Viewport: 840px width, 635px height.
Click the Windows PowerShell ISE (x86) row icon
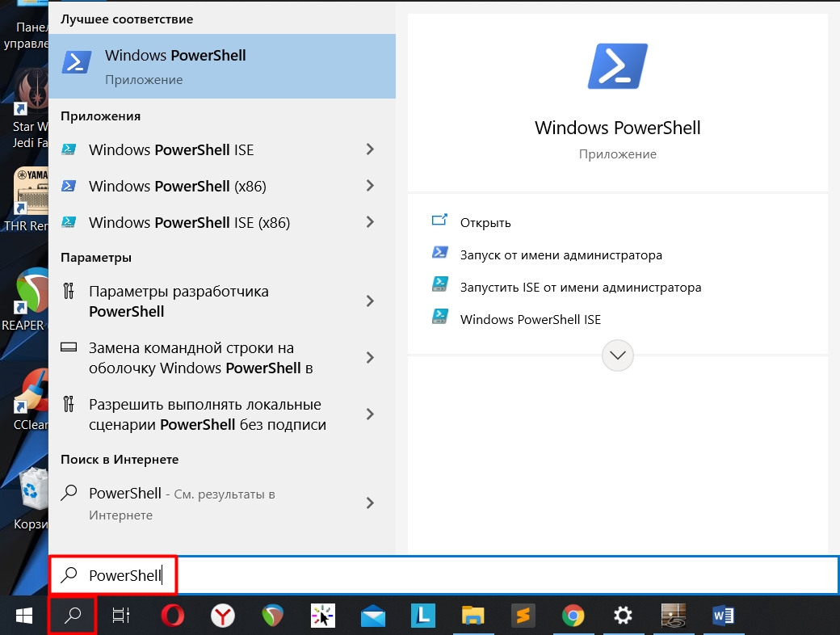click(x=69, y=222)
